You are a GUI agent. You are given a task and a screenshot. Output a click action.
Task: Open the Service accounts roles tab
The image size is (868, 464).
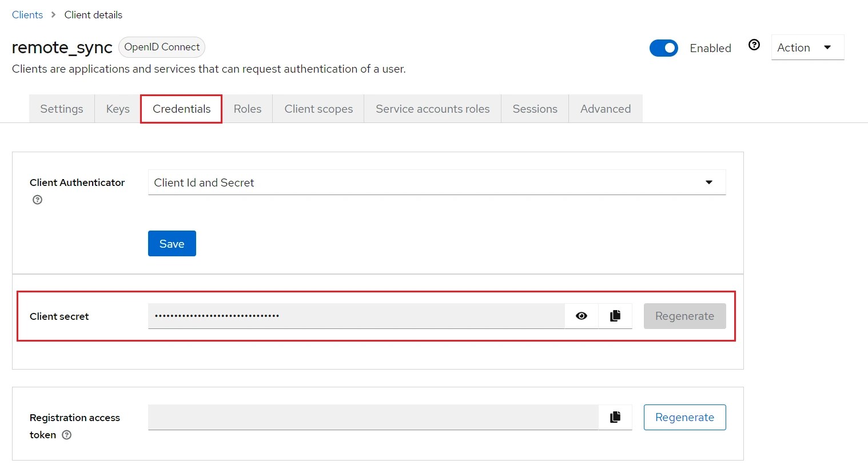coord(432,109)
